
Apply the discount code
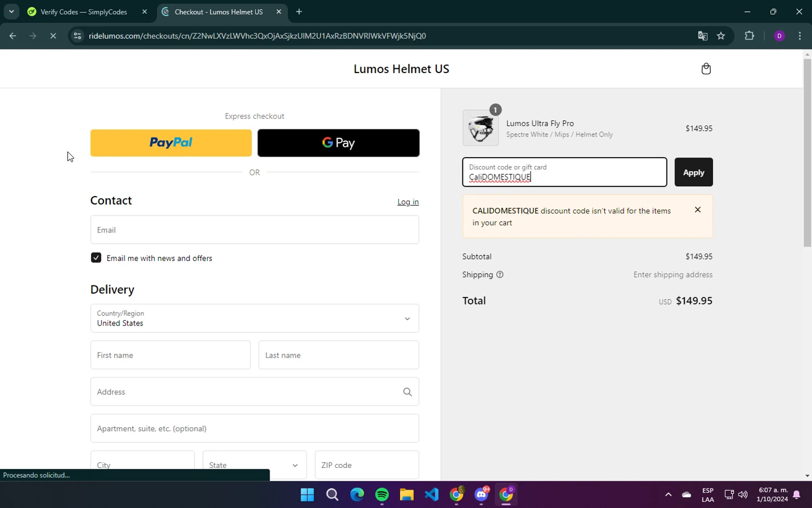click(x=693, y=172)
